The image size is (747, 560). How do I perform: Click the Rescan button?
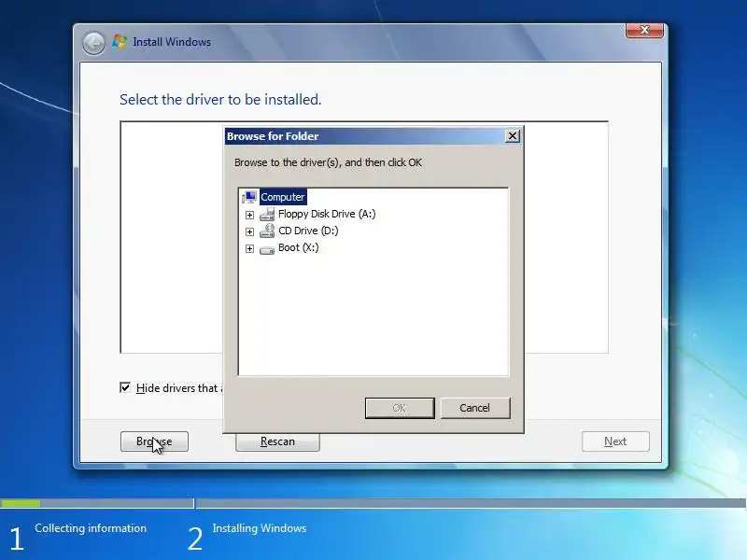[x=277, y=441]
